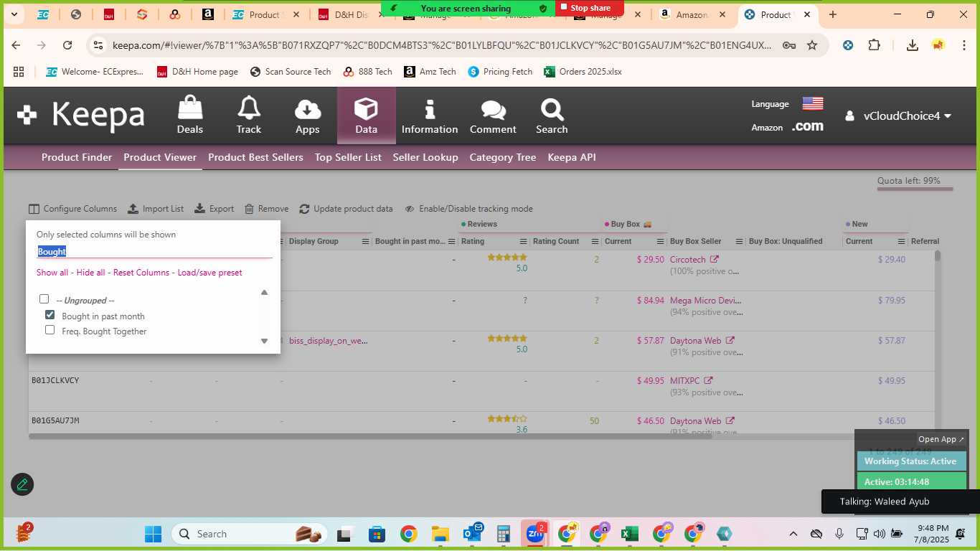Open Calculator from the taskbar
The height and width of the screenshot is (551, 980).
click(503, 534)
